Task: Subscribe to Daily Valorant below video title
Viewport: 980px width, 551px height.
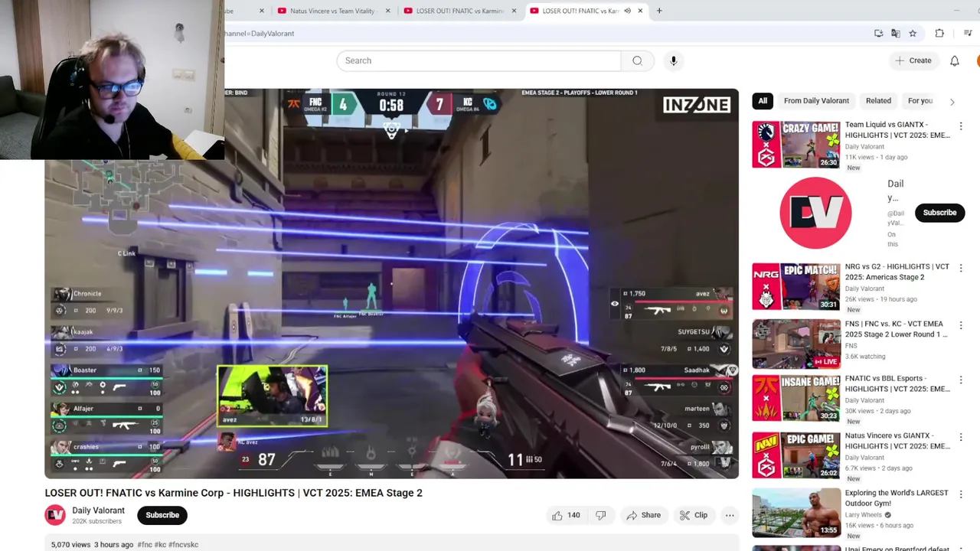Action: pos(162,515)
